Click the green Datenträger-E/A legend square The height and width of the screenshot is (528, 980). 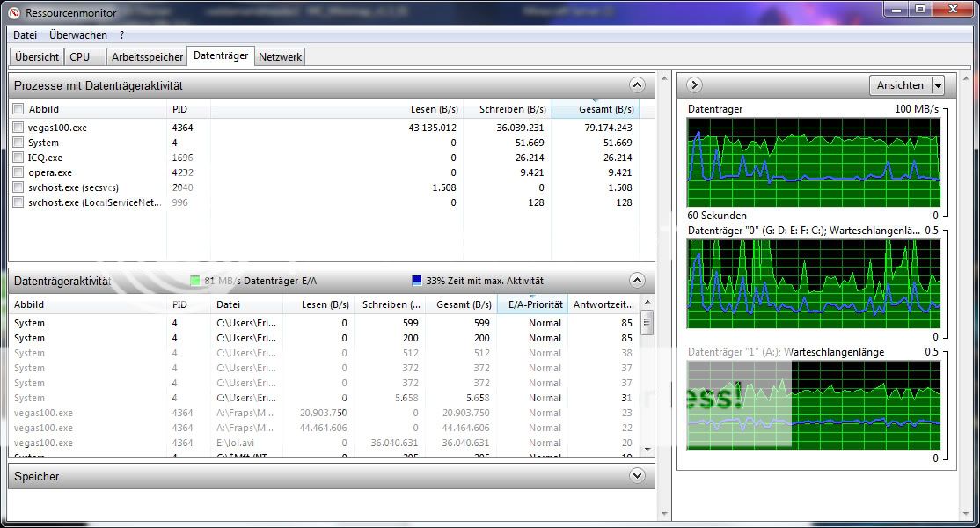195,281
